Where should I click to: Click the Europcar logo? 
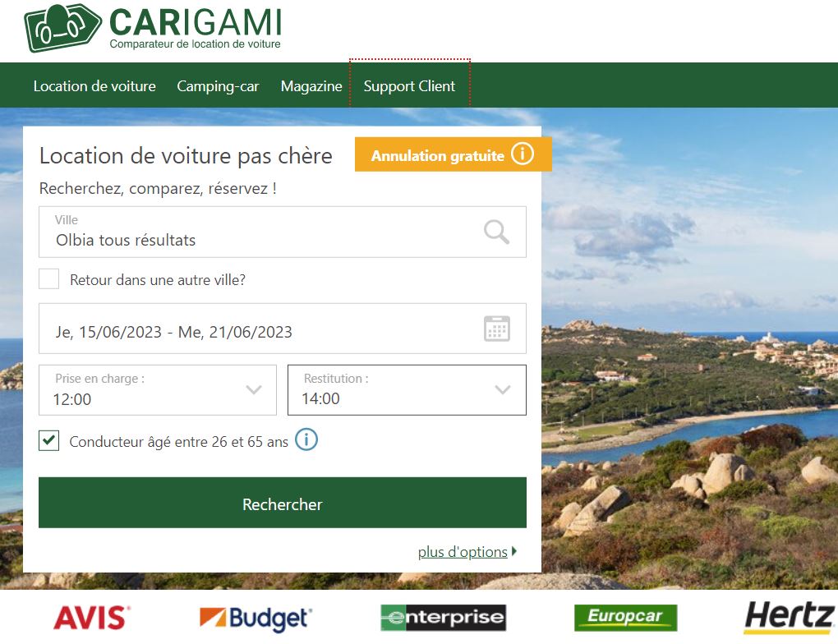click(x=625, y=618)
